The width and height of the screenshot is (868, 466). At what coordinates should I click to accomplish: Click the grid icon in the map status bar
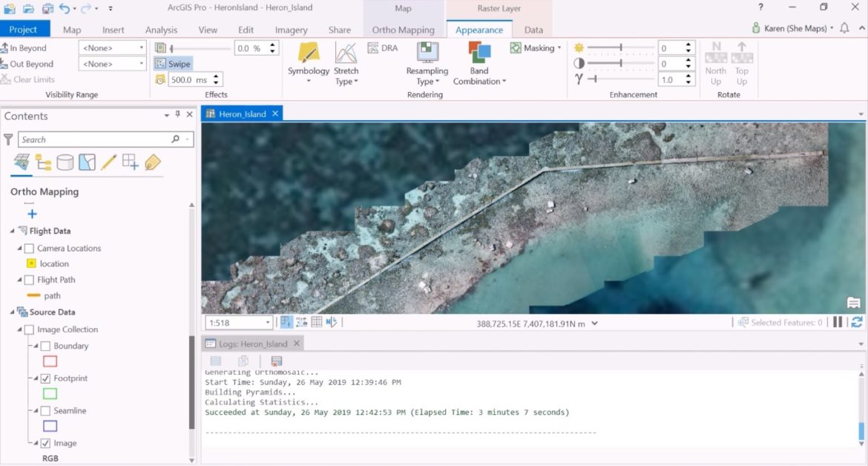pos(317,321)
